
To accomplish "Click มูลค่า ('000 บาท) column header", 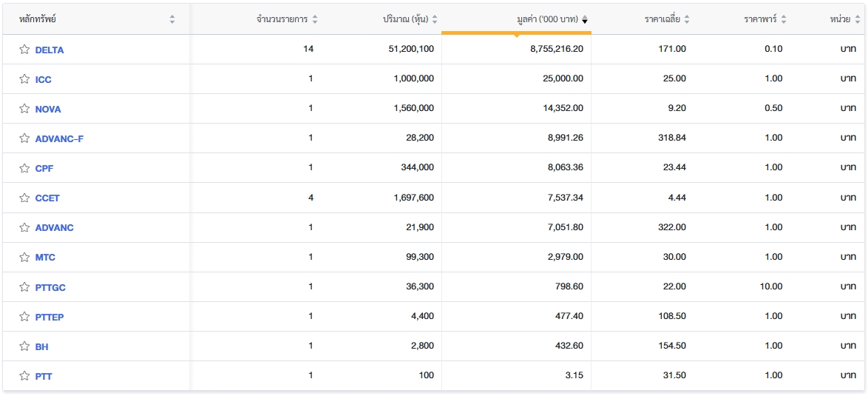I will (547, 19).
